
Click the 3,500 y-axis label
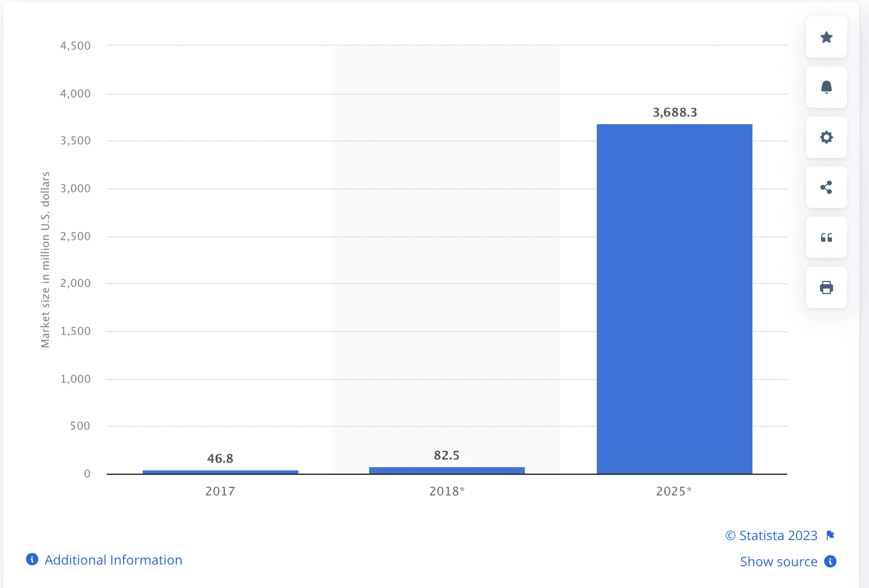(76, 140)
